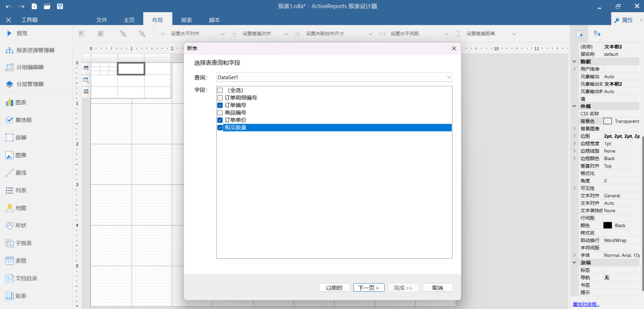Screen dimensions: 644x309
Task: Open the 查询 DataSet1 dropdown
Action: click(x=334, y=77)
